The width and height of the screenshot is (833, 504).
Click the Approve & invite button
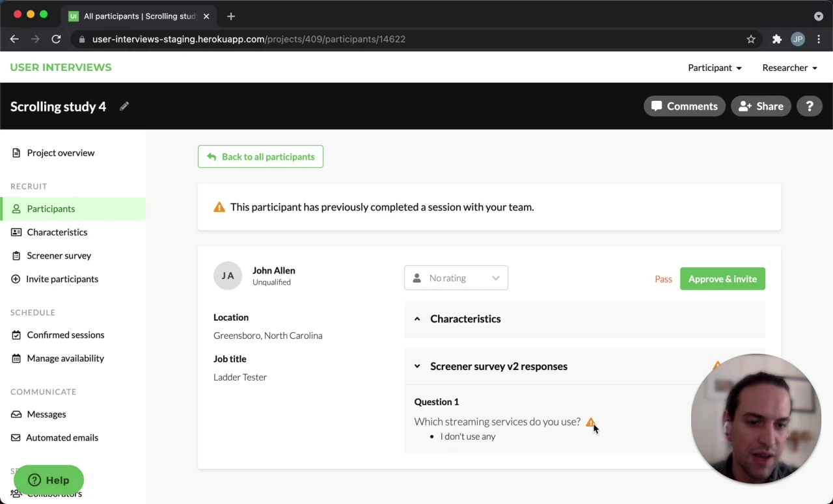point(722,279)
